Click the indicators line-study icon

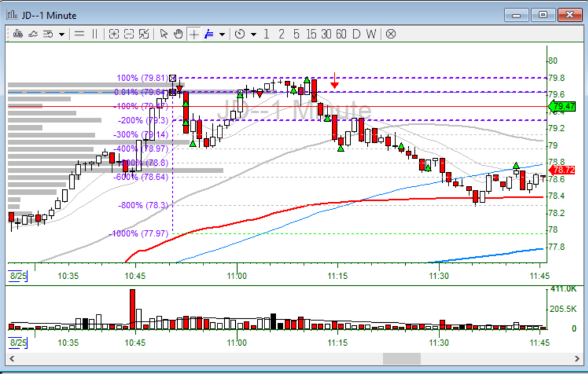pyautogui.click(x=34, y=34)
